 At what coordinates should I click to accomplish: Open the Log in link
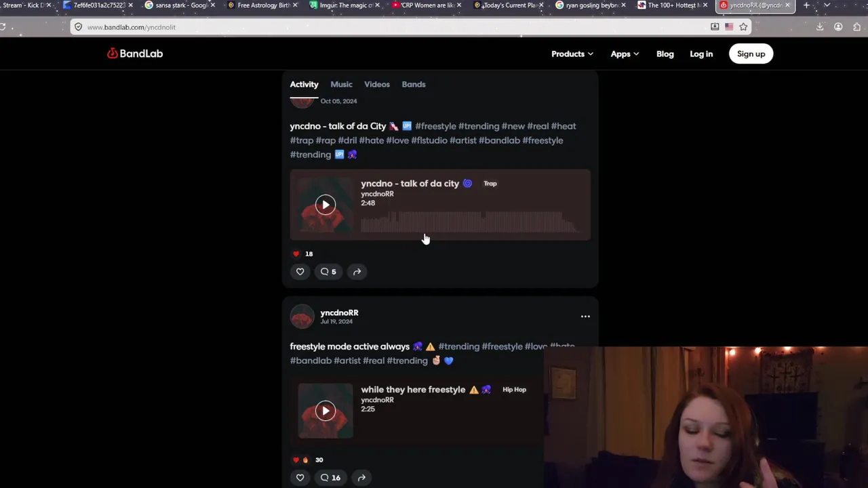(x=701, y=54)
